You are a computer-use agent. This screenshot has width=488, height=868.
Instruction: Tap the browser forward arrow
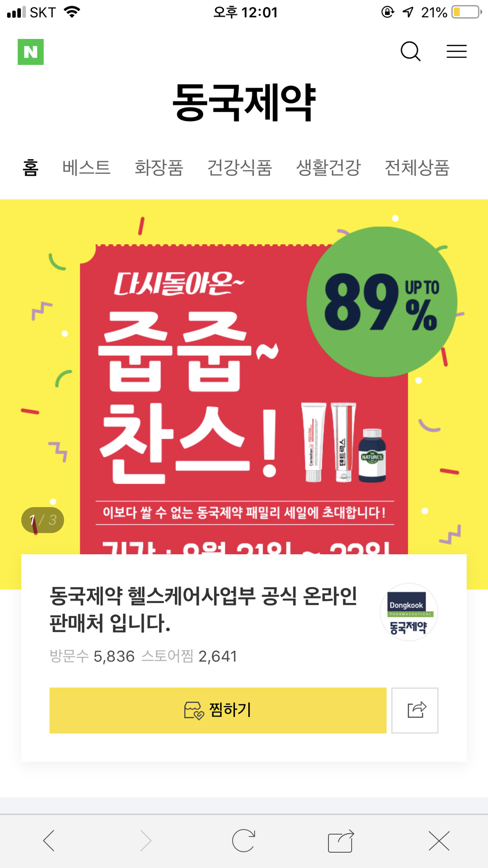click(146, 840)
